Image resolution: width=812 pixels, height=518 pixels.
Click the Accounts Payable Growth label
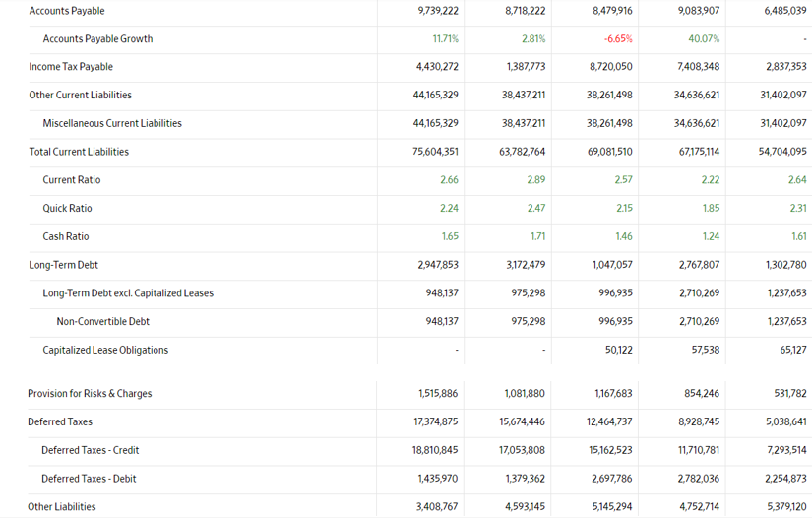(x=97, y=38)
